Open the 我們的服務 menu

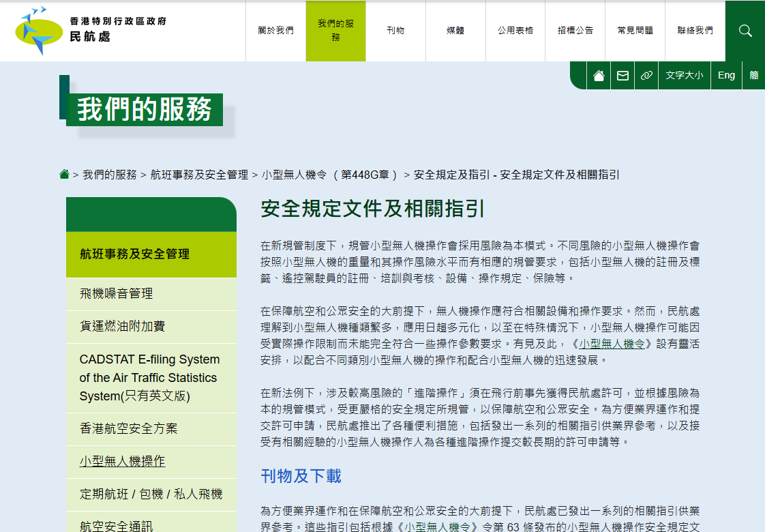335,31
